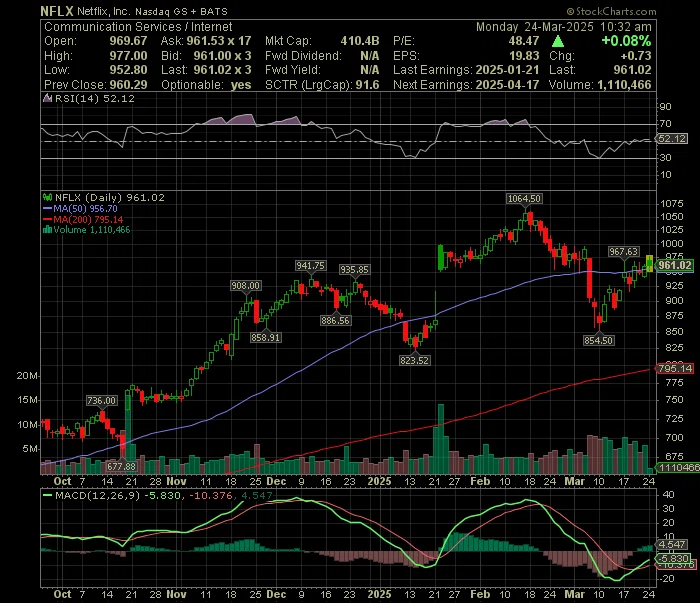Click the 40 level on MACD axis
The height and width of the screenshot is (603, 700).
coord(668,495)
